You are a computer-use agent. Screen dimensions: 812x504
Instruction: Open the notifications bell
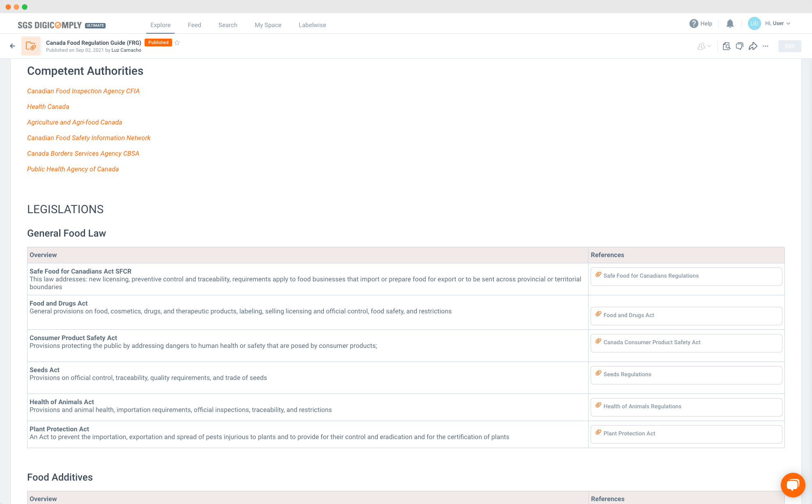coord(730,23)
